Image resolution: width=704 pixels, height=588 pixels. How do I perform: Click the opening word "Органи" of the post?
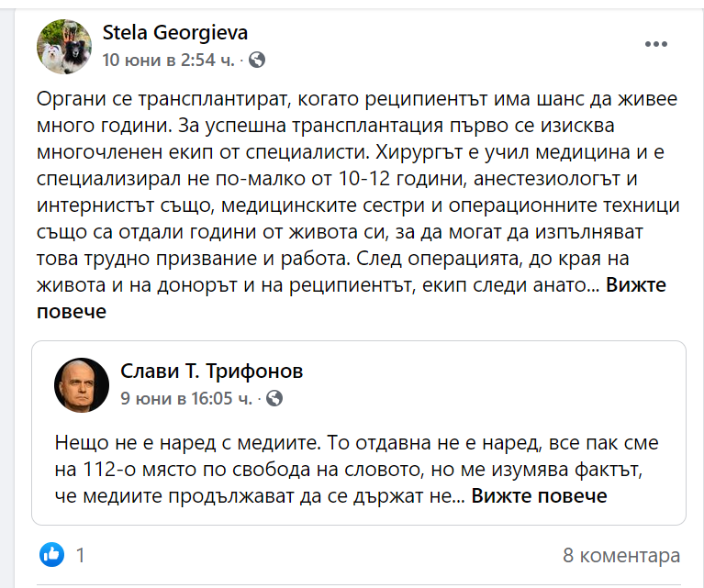point(70,99)
